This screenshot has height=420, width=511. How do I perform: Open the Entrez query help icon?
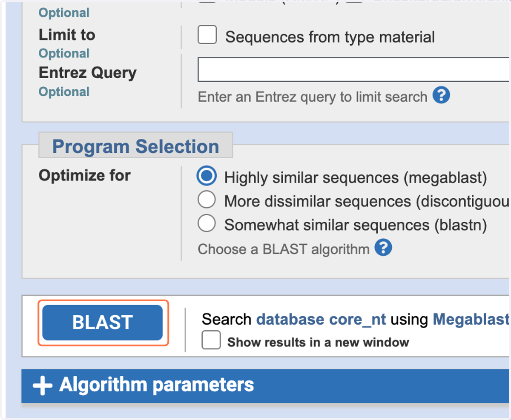click(x=441, y=96)
